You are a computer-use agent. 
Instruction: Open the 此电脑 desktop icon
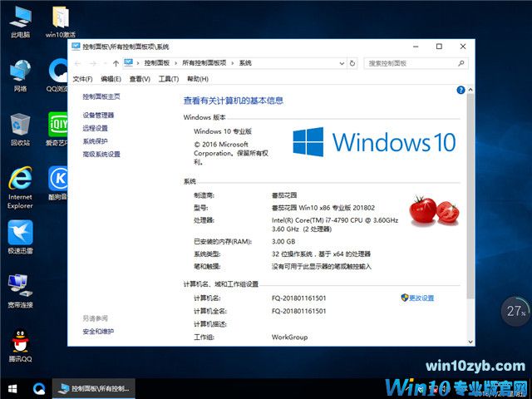(20, 22)
